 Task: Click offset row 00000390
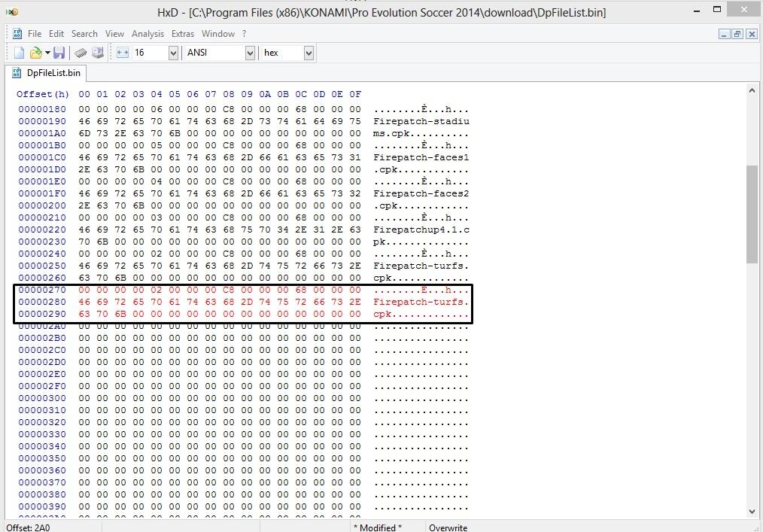(42, 506)
